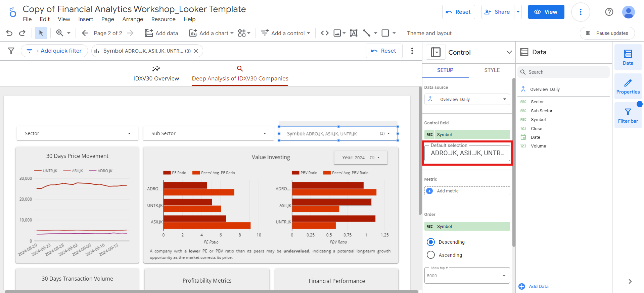The height and width of the screenshot is (293, 644).
Task: Open the Resource menu
Action: tap(163, 19)
